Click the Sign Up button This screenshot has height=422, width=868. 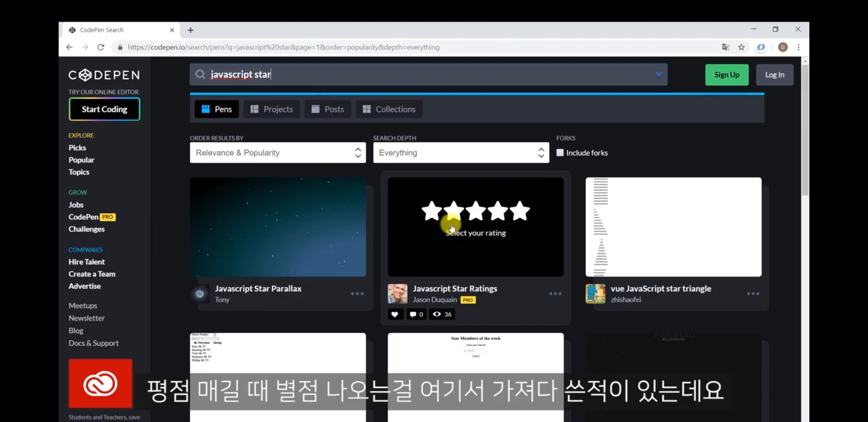727,75
